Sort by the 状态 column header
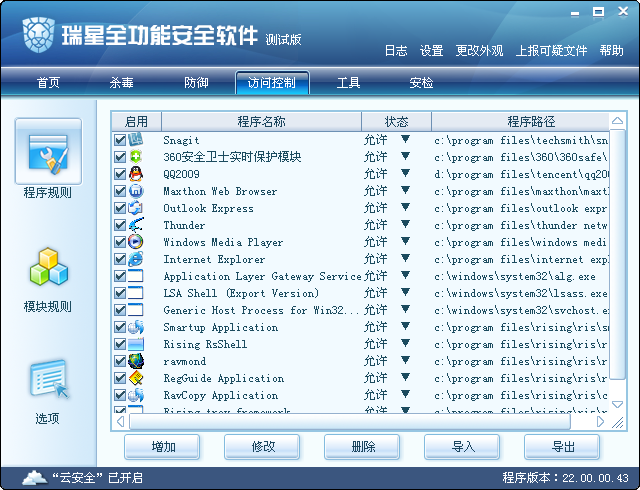This screenshot has width=640, height=490. click(396, 121)
